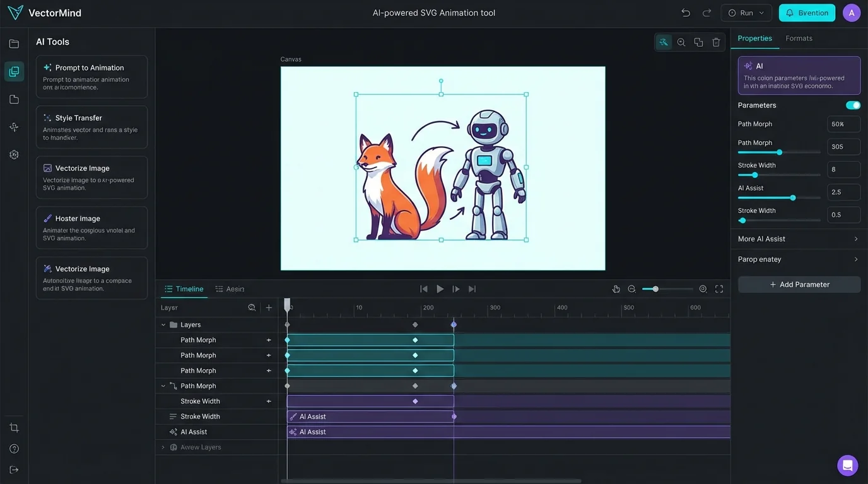Viewport: 868px width, 484px height.
Task: Click the canvas duplicate icon
Action: (698, 42)
